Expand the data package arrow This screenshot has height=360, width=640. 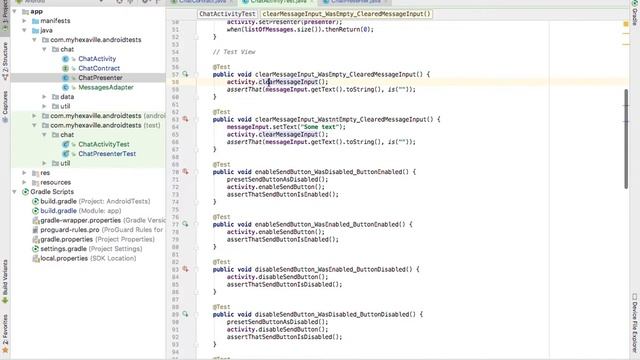[x=44, y=97]
